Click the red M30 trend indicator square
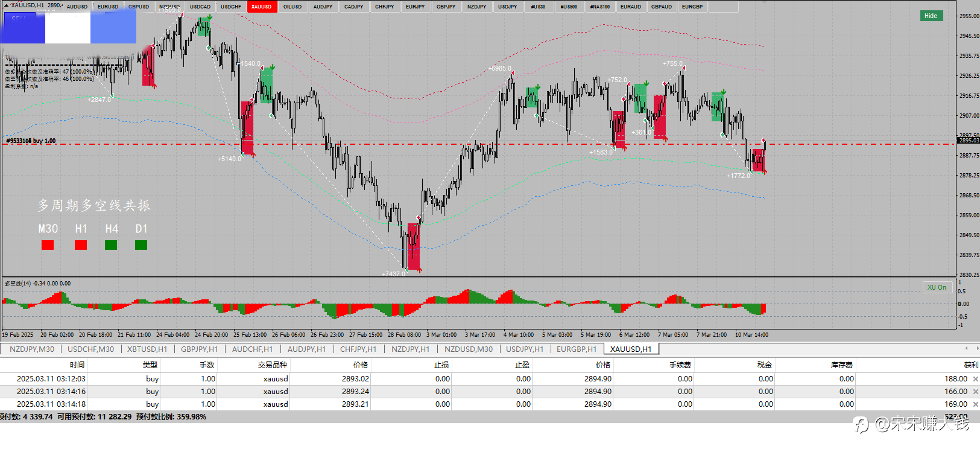The image size is (980, 452). click(48, 245)
